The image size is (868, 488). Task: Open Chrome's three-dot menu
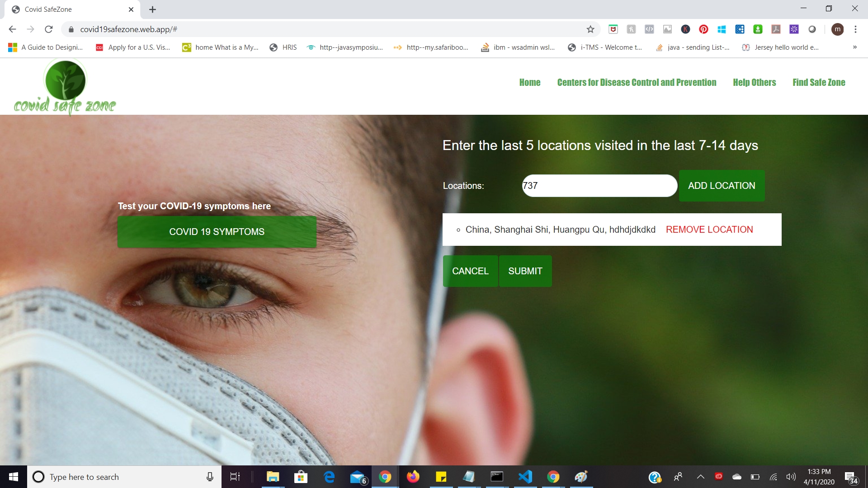coord(855,29)
